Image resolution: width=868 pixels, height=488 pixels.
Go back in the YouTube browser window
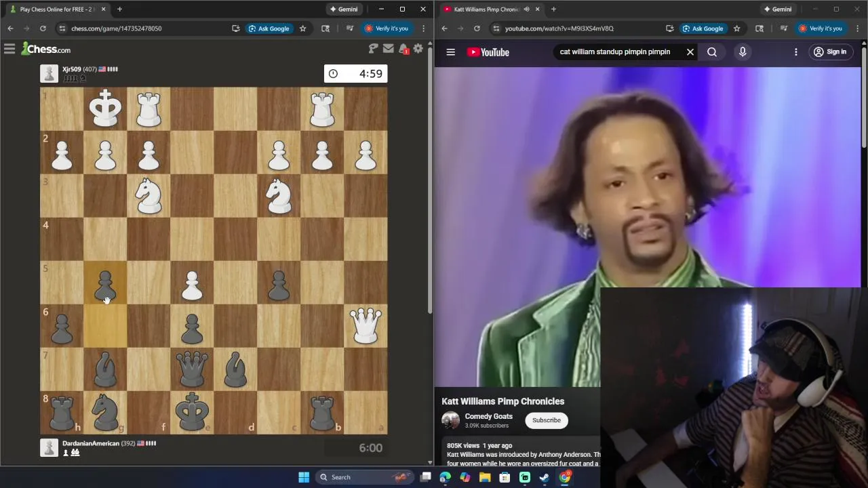444,28
